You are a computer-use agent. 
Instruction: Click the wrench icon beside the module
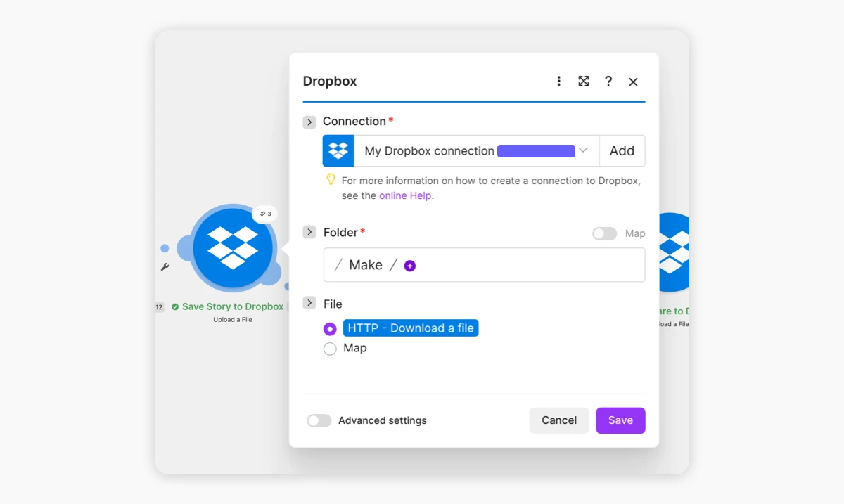(x=165, y=267)
